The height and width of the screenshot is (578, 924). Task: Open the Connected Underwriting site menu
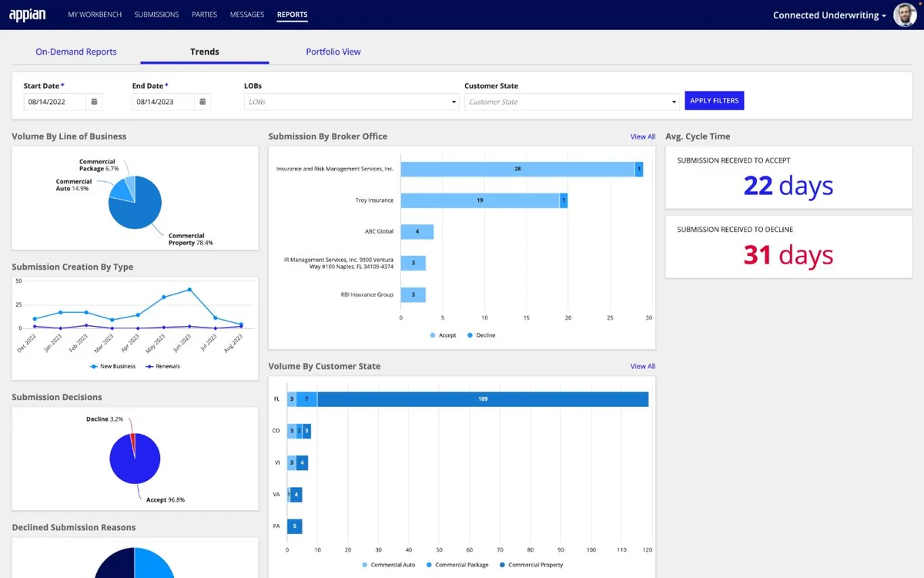[829, 15]
